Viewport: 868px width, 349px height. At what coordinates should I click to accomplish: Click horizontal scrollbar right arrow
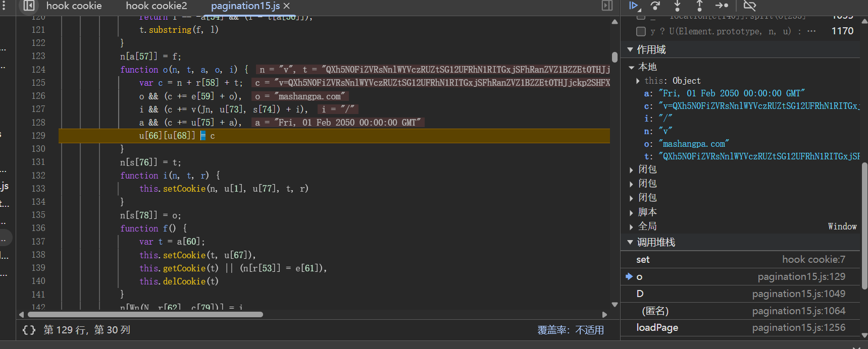(x=604, y=314)
